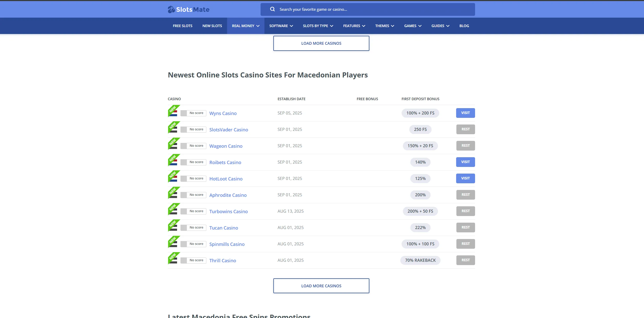The height and width of the screenshot is (318, 644).
Task: Click the REST button for SlotsVader Casino
Action: coord(466,129)
